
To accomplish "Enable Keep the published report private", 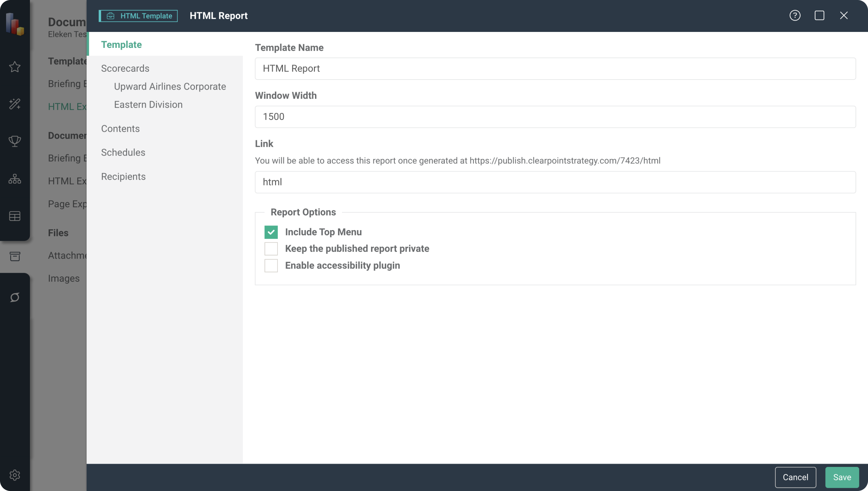I will pos(271,249).
